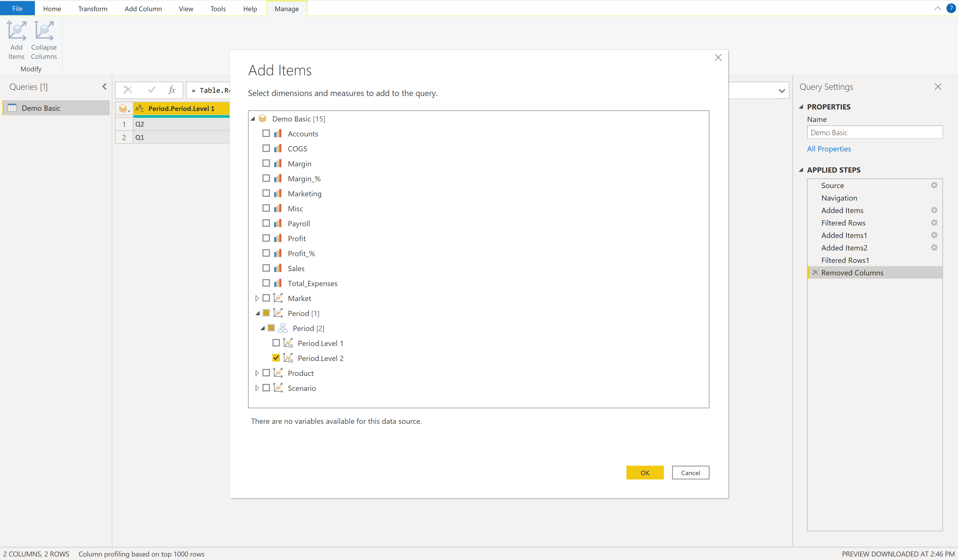Open the Transform ribbon tab
The image size is (958, 560).
click(92, 9)
